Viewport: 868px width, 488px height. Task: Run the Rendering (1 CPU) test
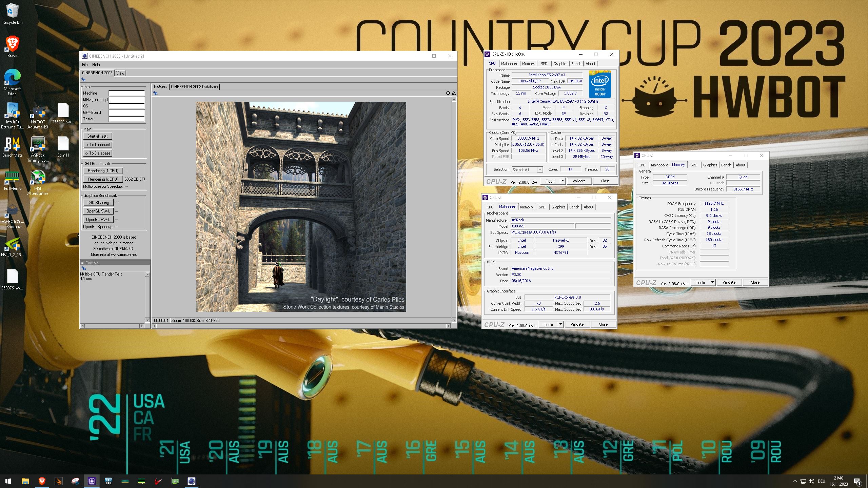coord(103,171)
